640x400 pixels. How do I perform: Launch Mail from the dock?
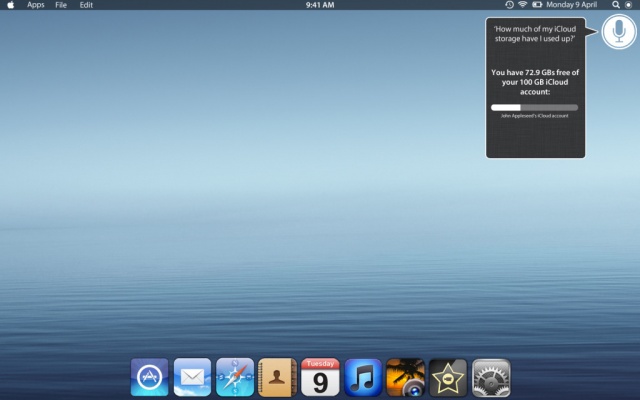click(192, 377)
